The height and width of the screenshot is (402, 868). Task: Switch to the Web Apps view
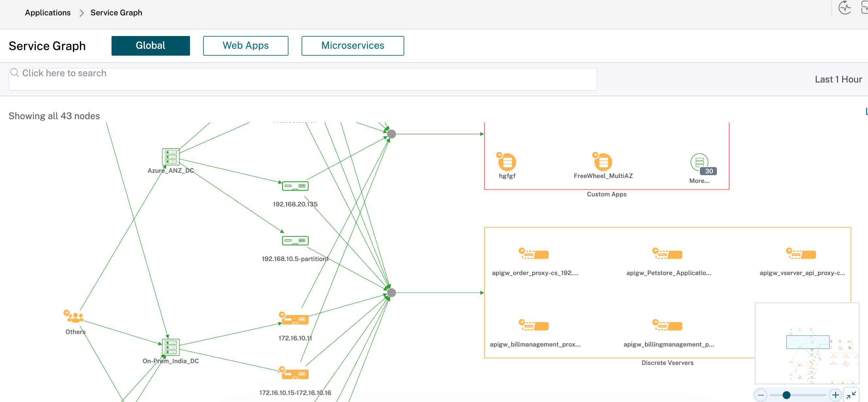[246, 46]
